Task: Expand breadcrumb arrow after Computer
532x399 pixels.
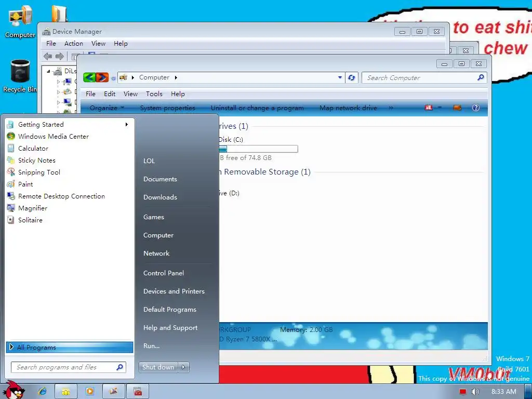Action: coord(176,78)
